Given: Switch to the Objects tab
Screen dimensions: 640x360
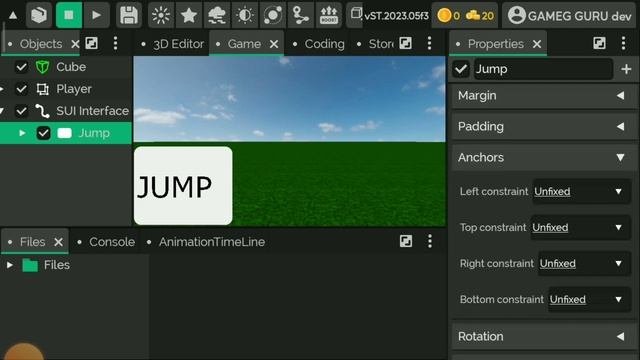Looking at the screenshot, I should 41,44.
